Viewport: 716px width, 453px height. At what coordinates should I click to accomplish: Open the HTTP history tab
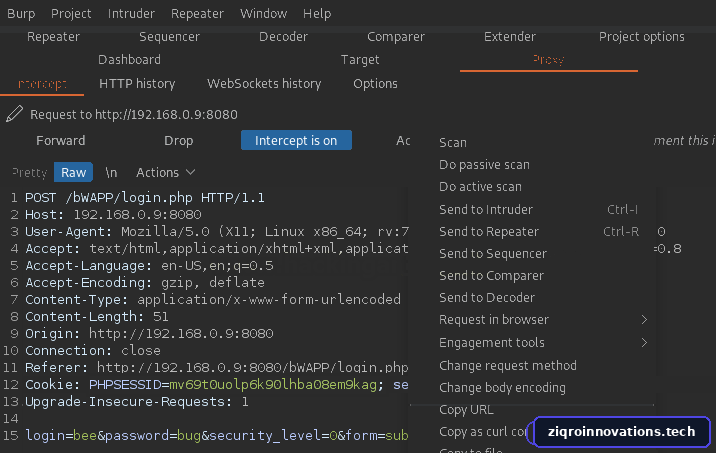pos(137,84)
